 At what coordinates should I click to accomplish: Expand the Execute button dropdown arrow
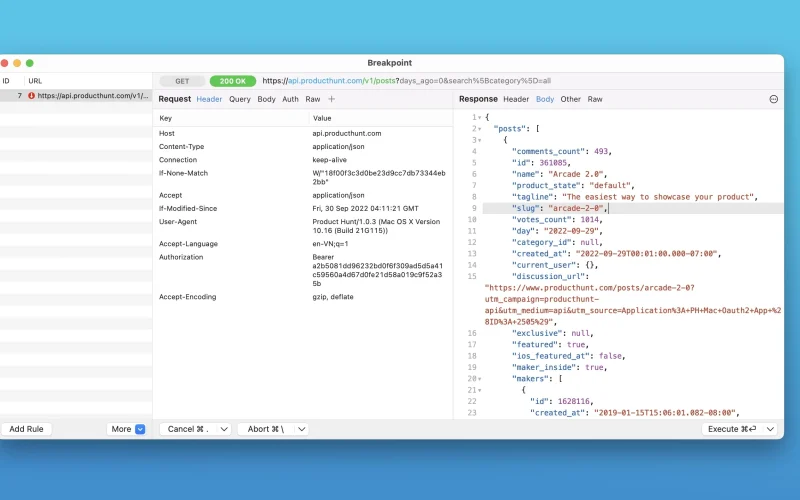click(x=770, y=429)
